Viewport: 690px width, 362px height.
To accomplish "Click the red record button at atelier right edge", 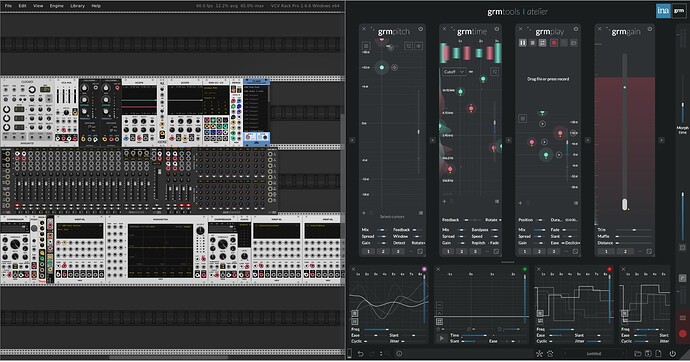I will [x=683, y=333].
